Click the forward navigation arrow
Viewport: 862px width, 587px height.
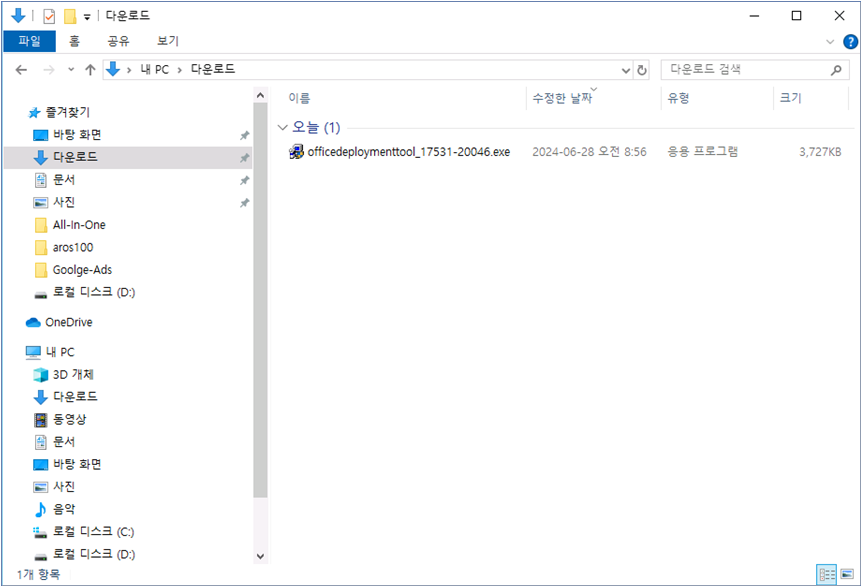point(49,70)
